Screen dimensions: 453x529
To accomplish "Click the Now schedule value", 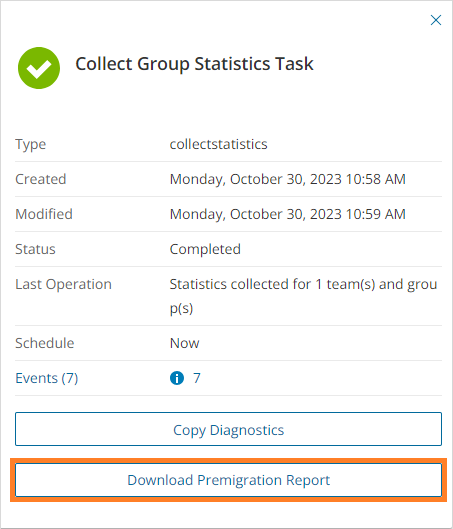I will (x=185, y=343).
